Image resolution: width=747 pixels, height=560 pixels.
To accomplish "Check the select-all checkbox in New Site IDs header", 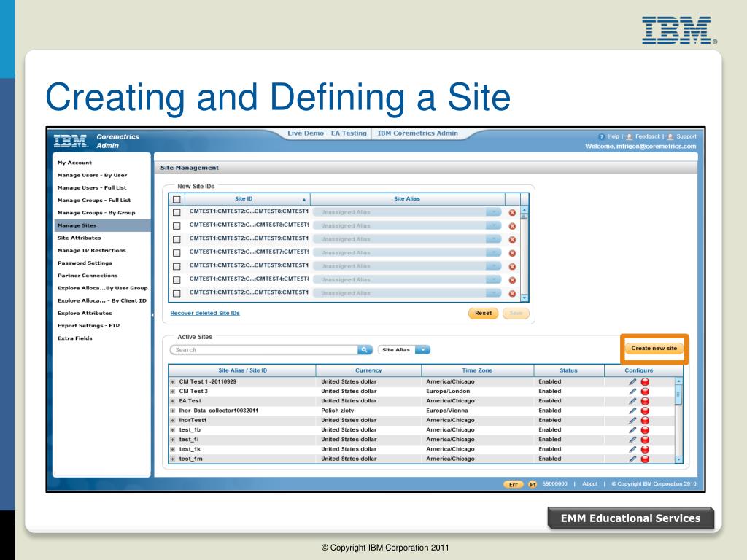I will (176, 199).
